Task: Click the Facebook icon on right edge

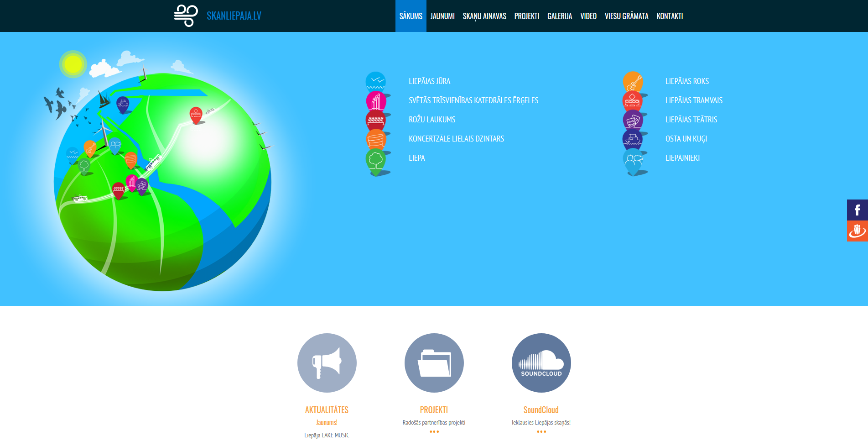Action: point(857,210)
